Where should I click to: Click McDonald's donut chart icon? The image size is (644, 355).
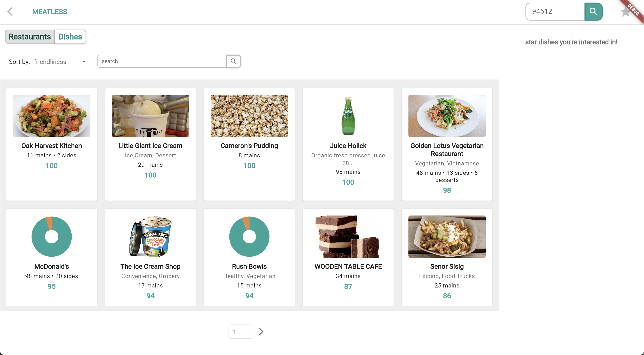(x=51, y=237)
